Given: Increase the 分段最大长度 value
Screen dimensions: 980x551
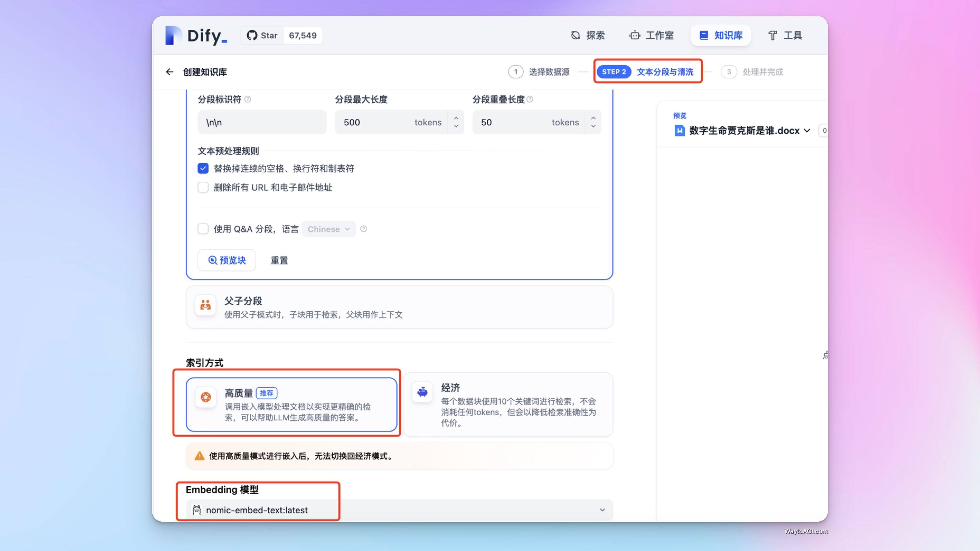Looking at the screenshot, I should (x=456, y=118).
